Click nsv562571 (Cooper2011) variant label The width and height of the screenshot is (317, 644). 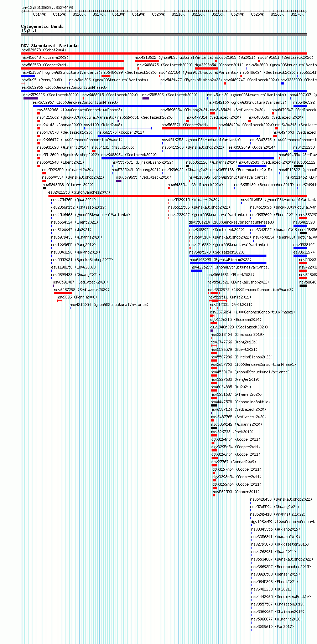[185, 125]
